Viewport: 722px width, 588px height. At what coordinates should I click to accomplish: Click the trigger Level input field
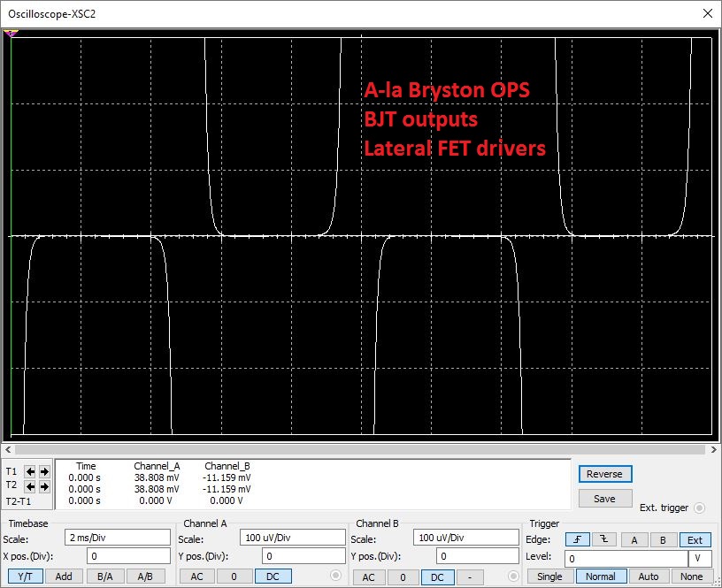[626, 559]
